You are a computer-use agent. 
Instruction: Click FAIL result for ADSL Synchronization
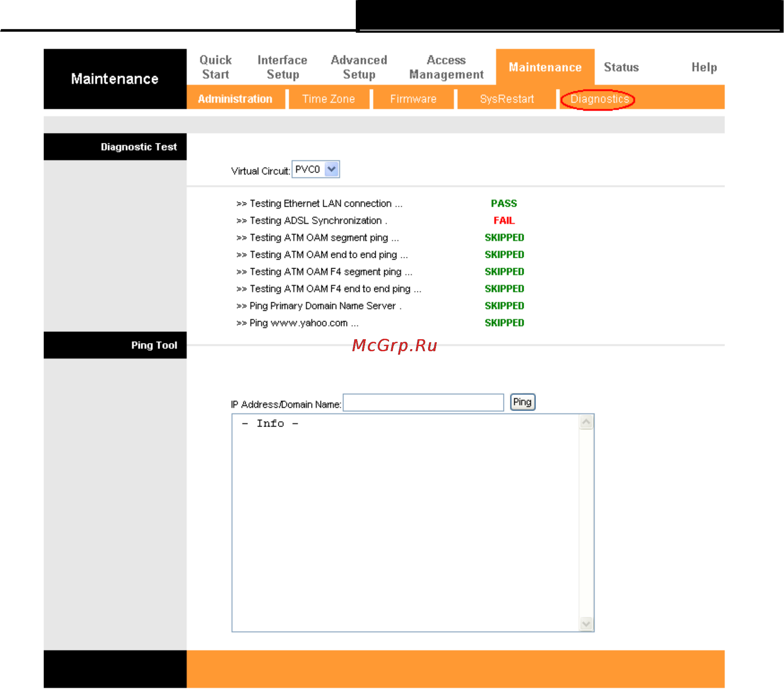(504, 220)
